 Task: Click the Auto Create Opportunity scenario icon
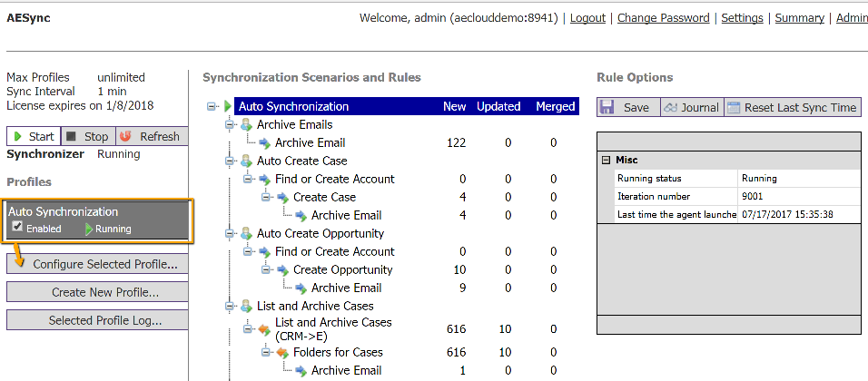[x=246, y=233]
